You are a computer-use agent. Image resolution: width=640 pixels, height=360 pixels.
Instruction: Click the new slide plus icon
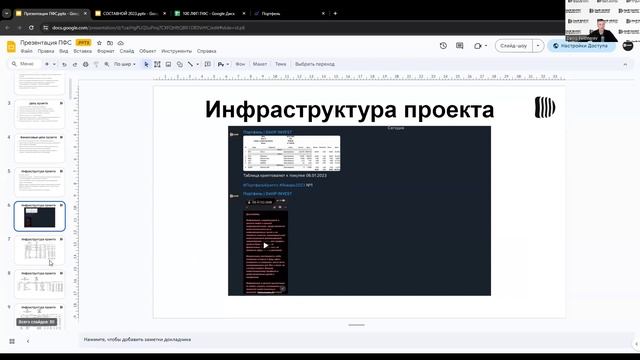click(x=47, y=64)
